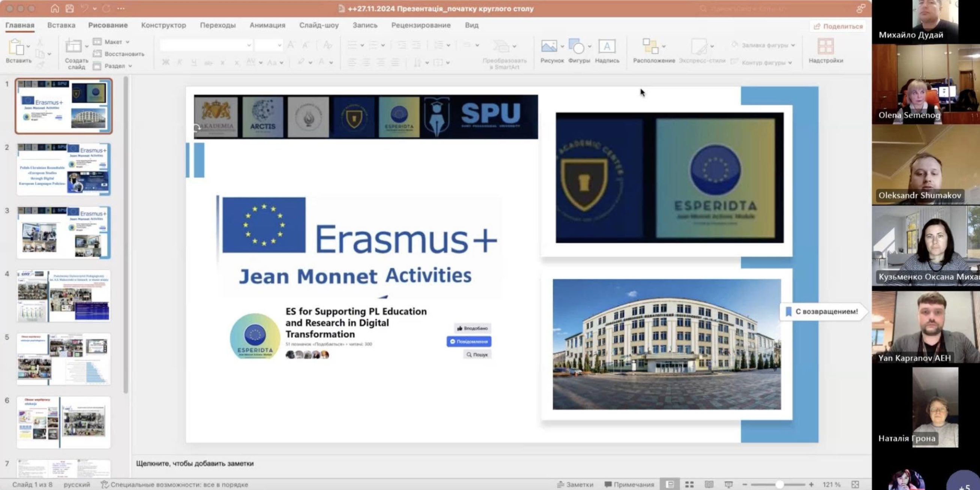Select slide 4 thumbnail

coord(64,296)
